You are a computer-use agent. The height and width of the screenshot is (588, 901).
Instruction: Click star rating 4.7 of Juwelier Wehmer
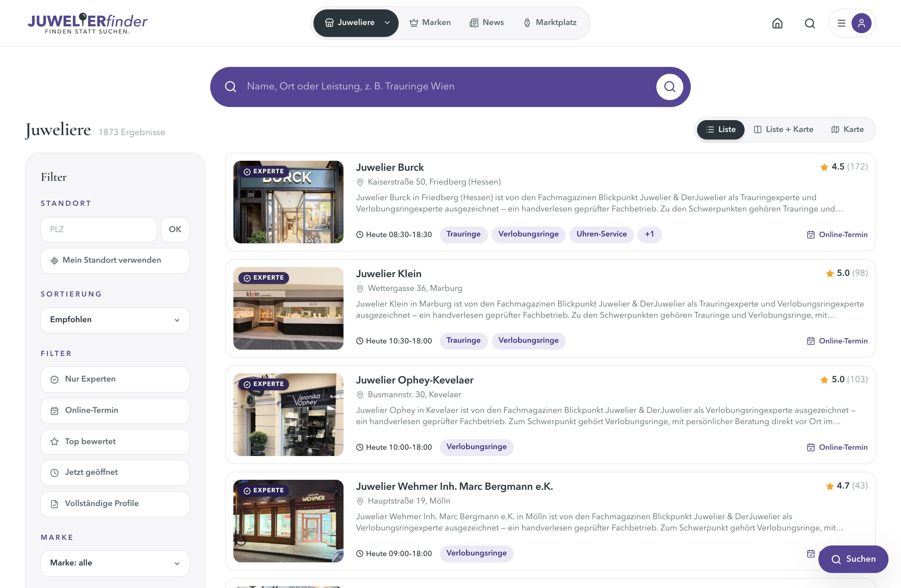tap(846, 486)
